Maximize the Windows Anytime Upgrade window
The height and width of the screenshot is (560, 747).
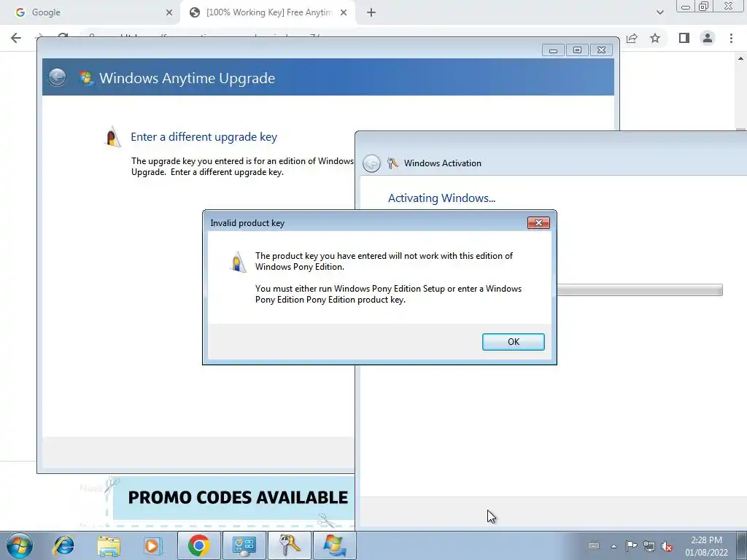point(577,50)
